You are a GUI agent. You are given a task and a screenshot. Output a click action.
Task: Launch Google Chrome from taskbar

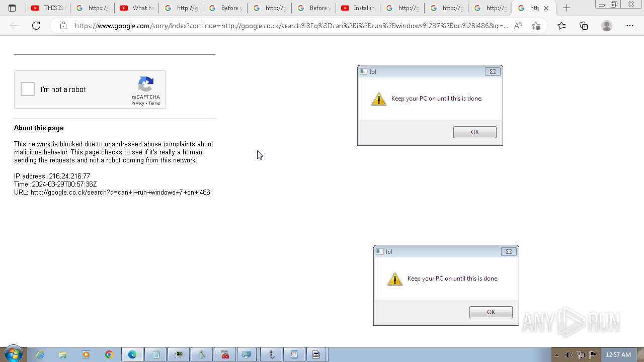[109, 354]
